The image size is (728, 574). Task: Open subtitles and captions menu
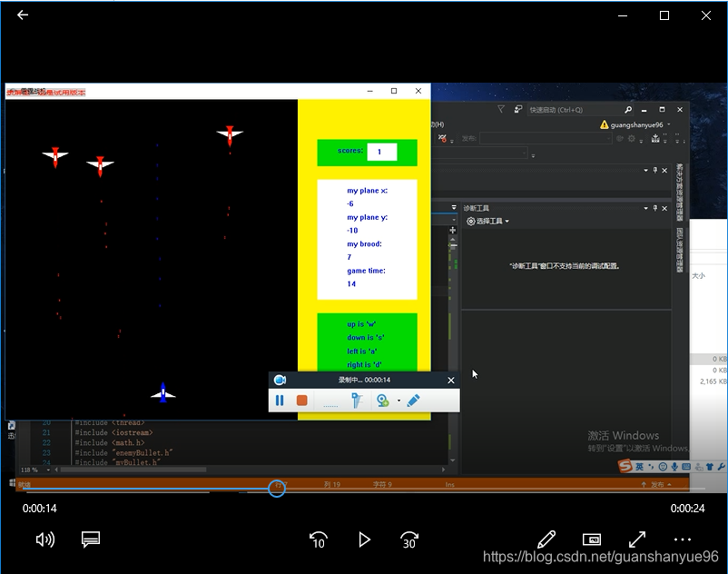coord(91,539)
